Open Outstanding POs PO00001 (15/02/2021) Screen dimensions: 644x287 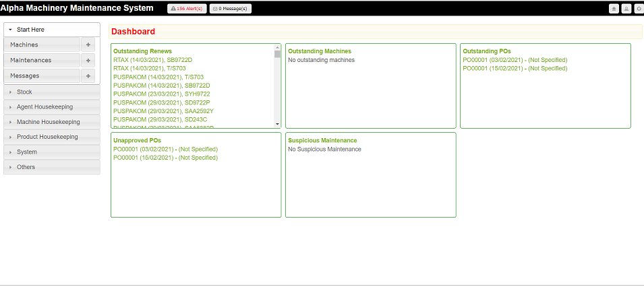[515, 69]
